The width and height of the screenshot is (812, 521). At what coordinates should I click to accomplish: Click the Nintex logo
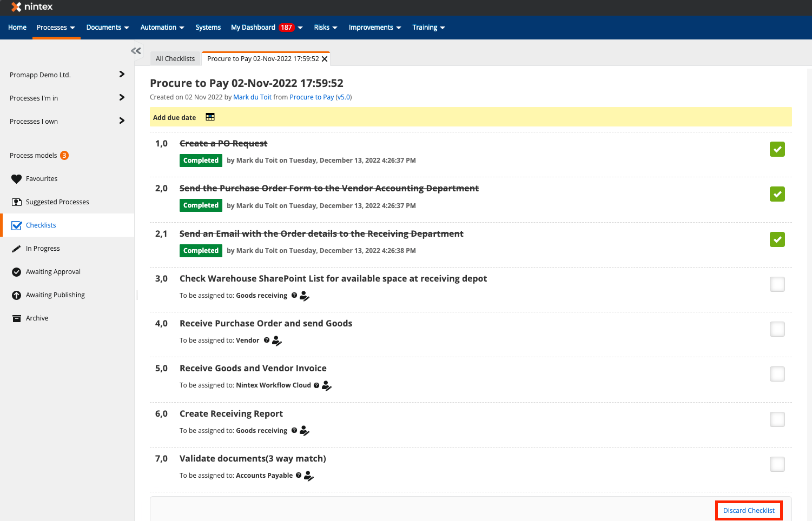coord(32,7)
